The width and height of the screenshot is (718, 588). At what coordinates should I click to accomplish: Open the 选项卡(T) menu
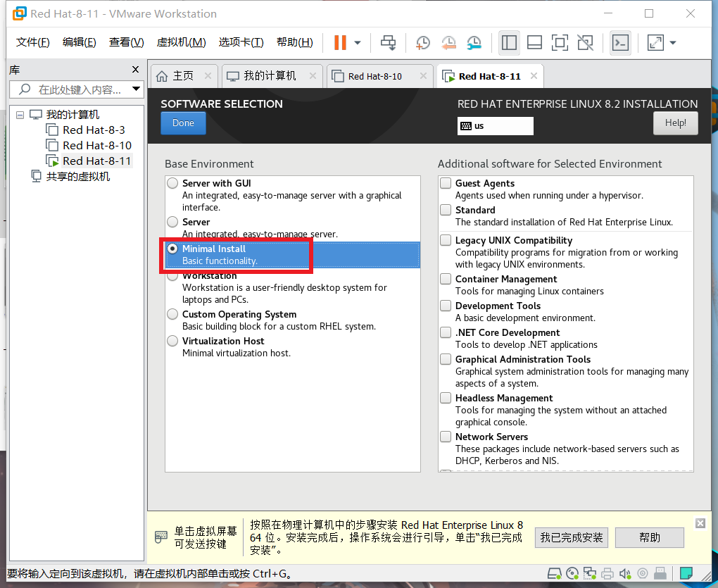[241, 42]
